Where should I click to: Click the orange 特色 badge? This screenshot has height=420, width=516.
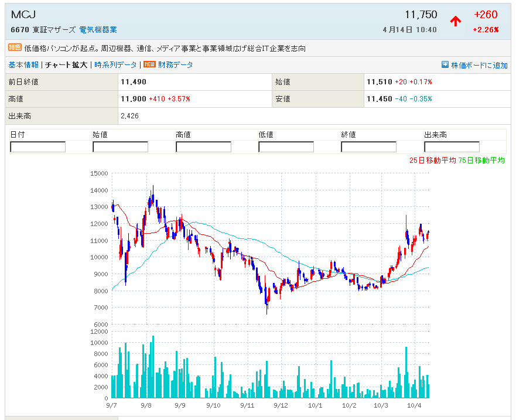pos(15,48)
